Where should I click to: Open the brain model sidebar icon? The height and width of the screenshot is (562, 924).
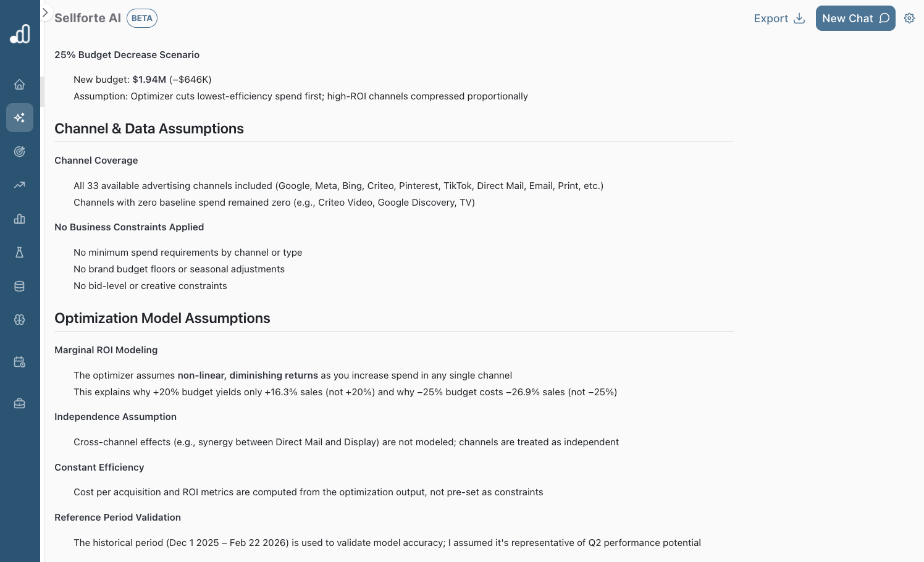(x=20, y=319)
